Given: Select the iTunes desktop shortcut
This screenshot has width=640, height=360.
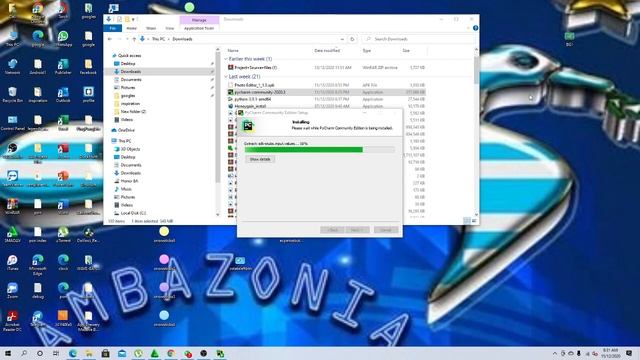Looking at the screenshot, I should click(x=13, y=263).
